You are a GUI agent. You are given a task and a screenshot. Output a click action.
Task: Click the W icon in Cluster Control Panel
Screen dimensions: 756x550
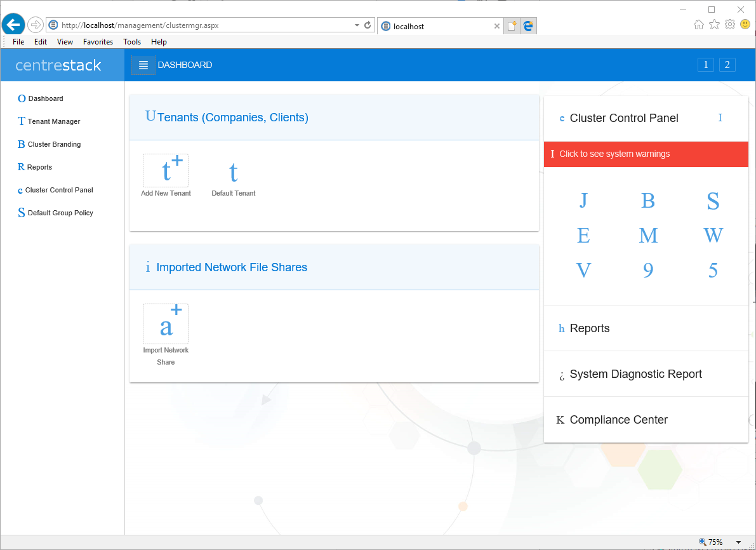tap(713, 236)
